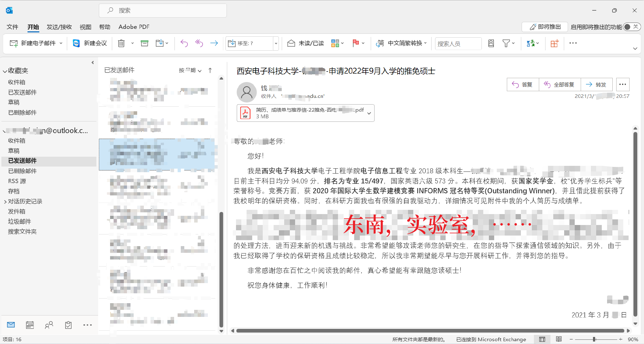The image size is (644, 344).
Task: Open the Tasks clipboard icon in navigation
Action: [68, 325]
